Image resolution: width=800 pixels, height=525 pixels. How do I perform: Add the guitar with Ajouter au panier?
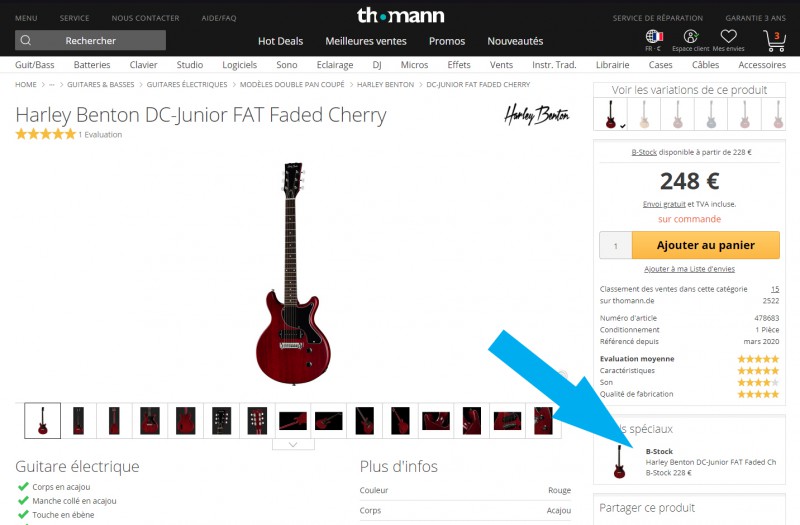pos(706,245)
